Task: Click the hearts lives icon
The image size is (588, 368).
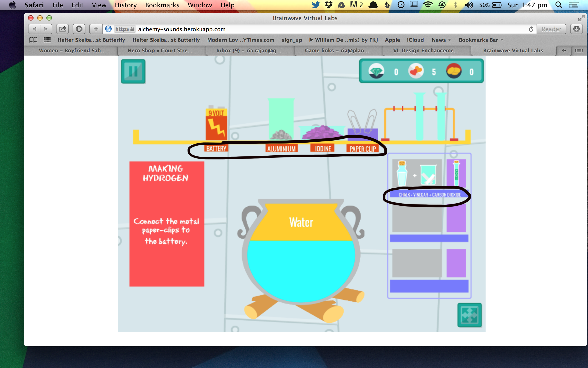Action: coord(416,71)
